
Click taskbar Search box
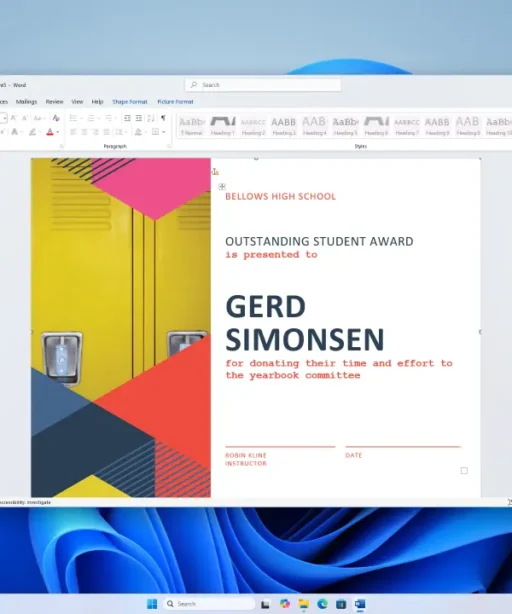point(209,604)
